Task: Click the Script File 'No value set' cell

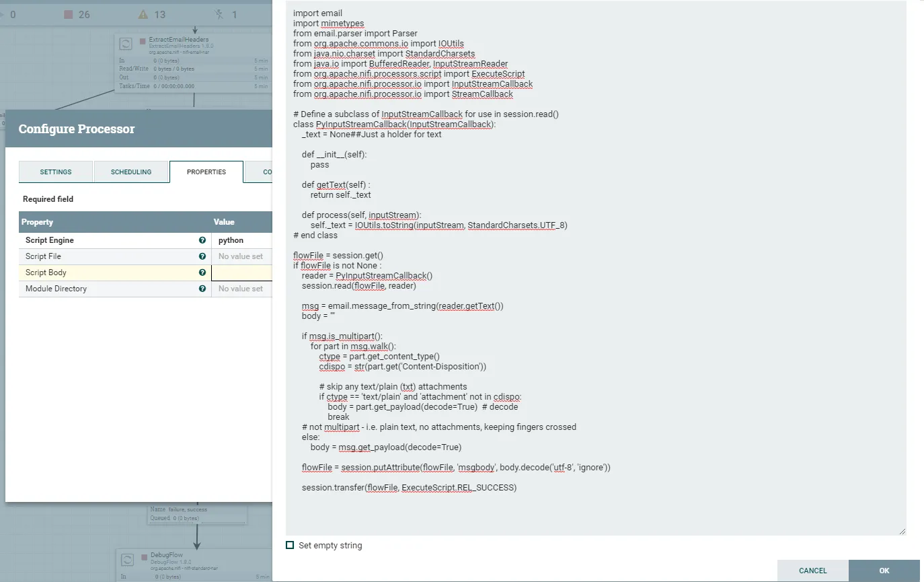Action: pos(241,256)
